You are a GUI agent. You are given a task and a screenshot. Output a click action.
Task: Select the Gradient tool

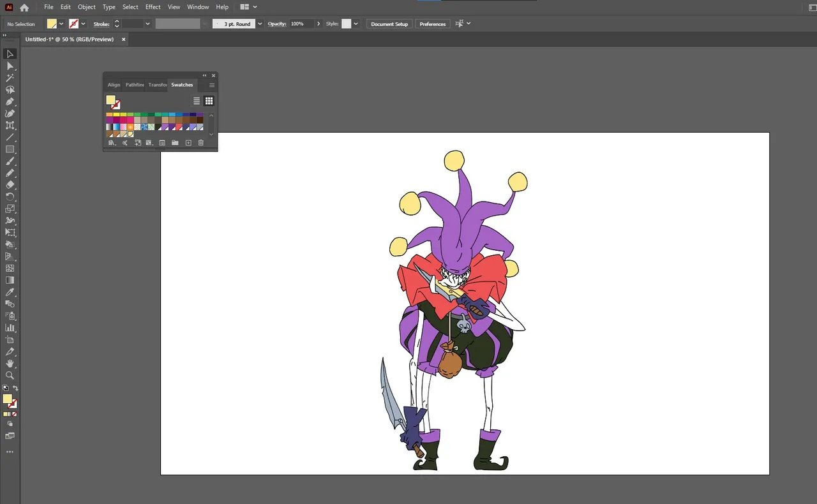(10, 280)
